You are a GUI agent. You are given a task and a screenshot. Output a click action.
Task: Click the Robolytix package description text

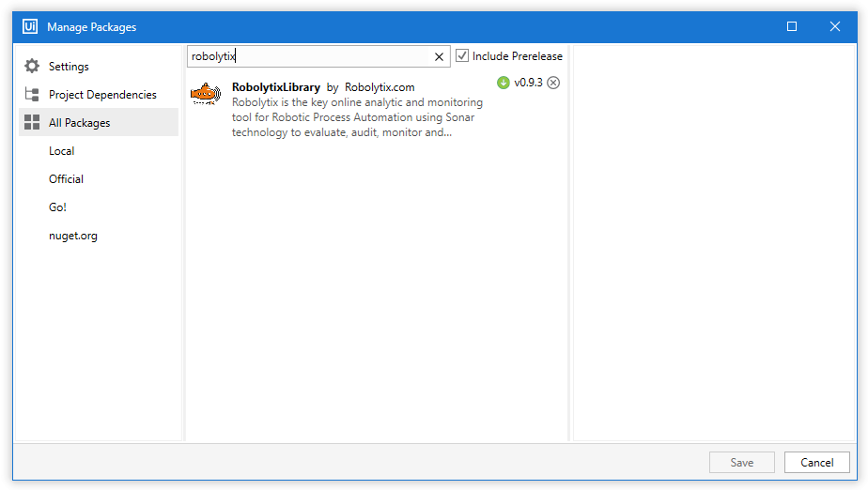point(358,117)
